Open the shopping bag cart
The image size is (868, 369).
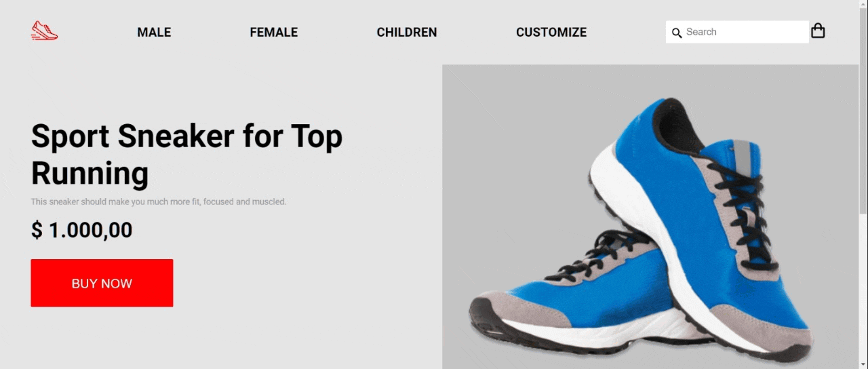tap(818, 31)
